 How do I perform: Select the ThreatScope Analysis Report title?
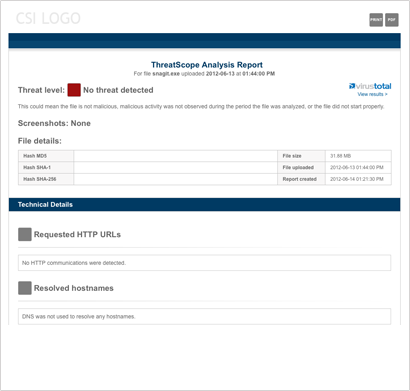(x=207, y=65)
